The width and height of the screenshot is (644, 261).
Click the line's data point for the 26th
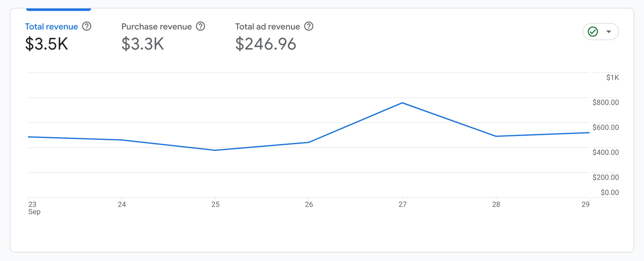pos(309,142)
